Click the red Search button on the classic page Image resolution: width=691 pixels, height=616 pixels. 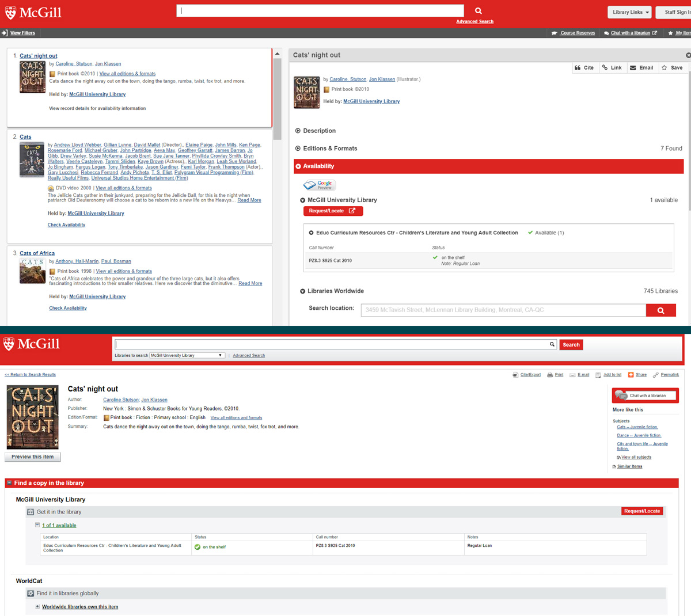[x=571, y=345]
